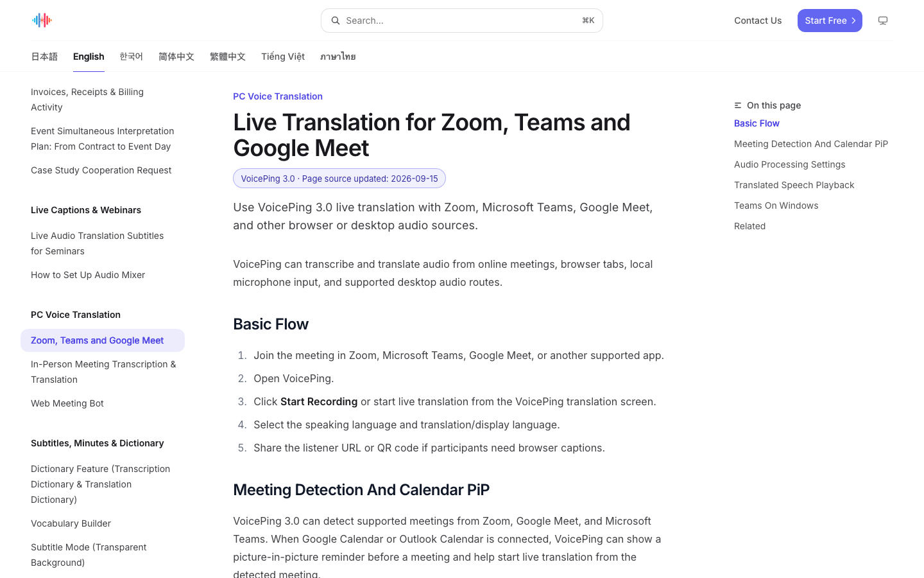
Task: Switch to the Tiếng Việt language tab
Action: [x=283, y=57]
